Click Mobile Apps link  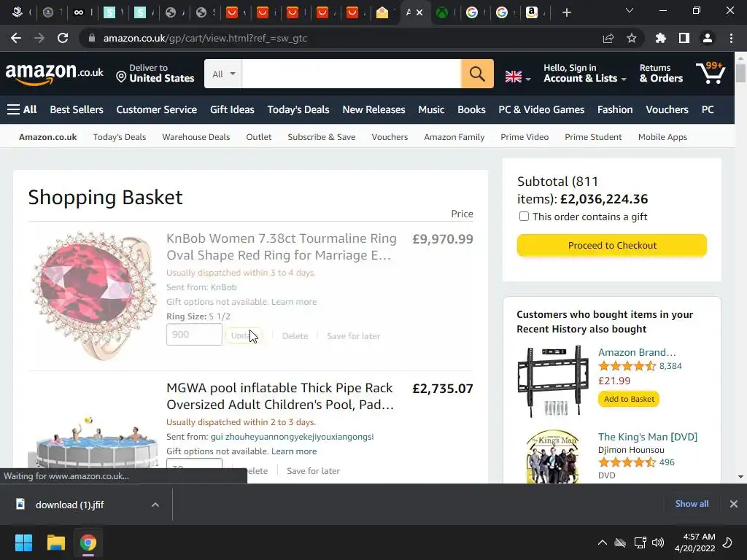[x=662, y=137]
